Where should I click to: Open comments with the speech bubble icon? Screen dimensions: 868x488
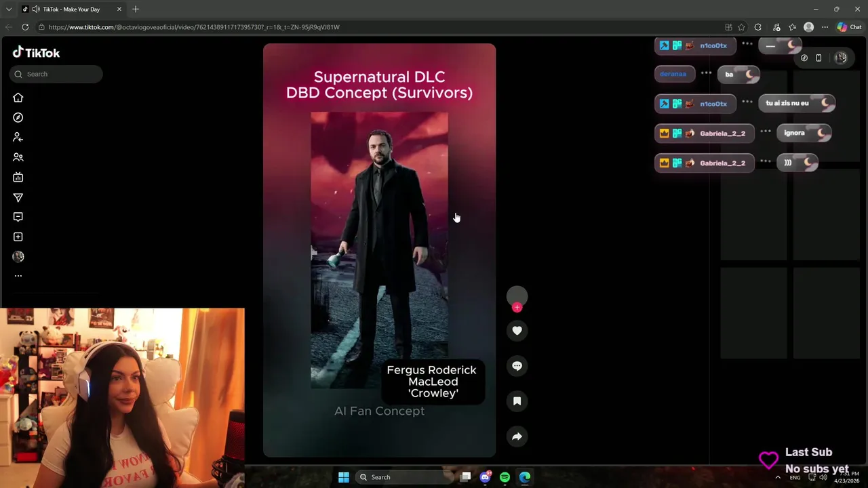[517, 366]
